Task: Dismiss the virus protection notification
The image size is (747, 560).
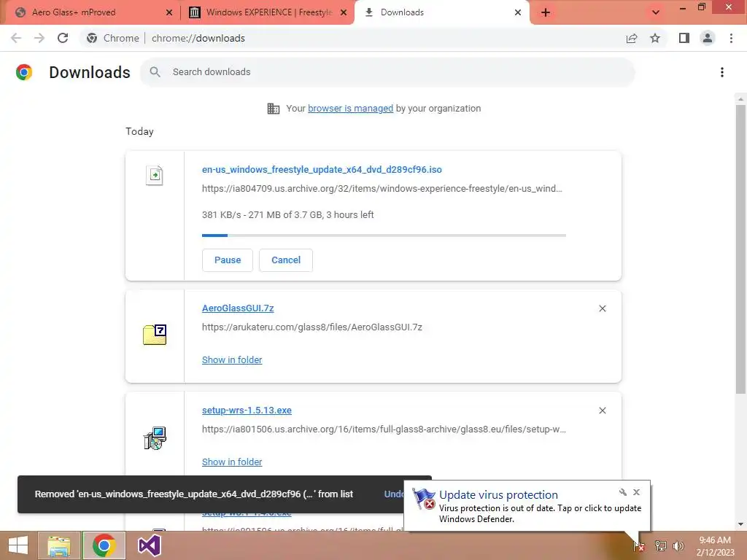Action: pyautogui.click(x=636, y=492)
